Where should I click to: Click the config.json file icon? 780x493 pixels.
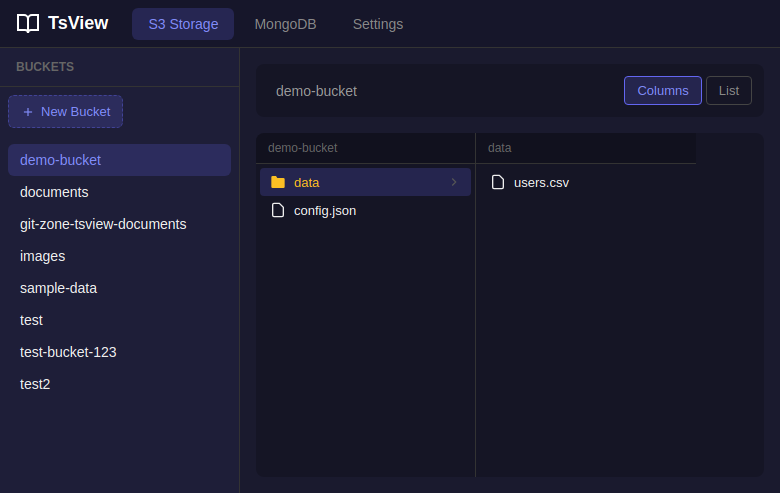pyautogui.click(x=278, y=210)
